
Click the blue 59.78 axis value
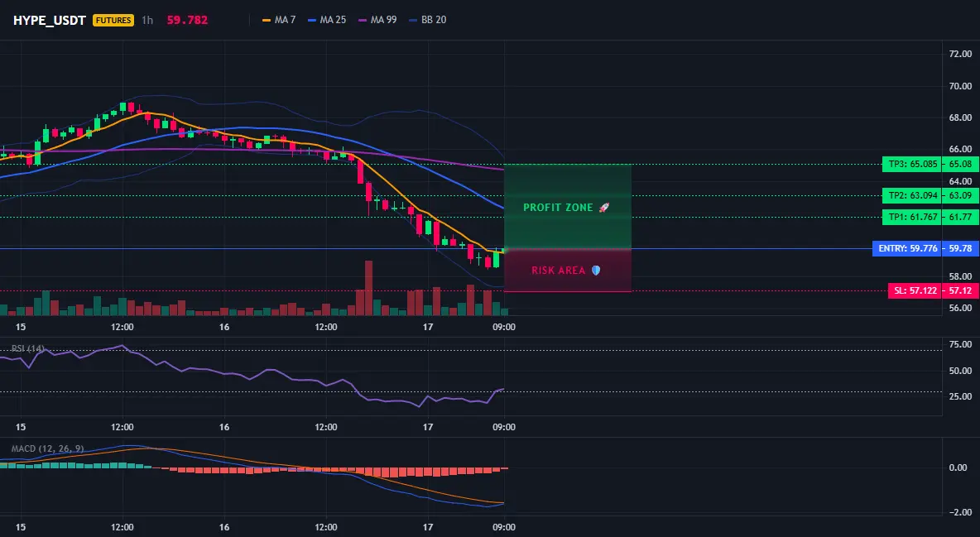point(961,249)
